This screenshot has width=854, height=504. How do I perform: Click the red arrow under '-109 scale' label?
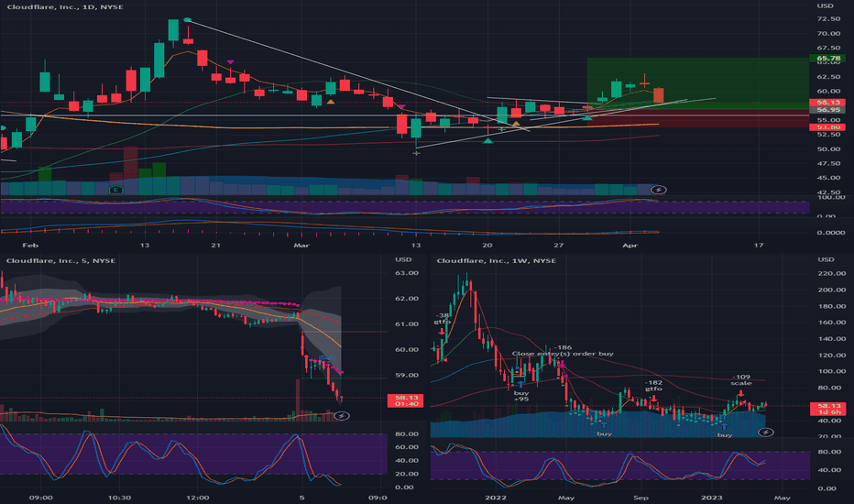[740, 393]
